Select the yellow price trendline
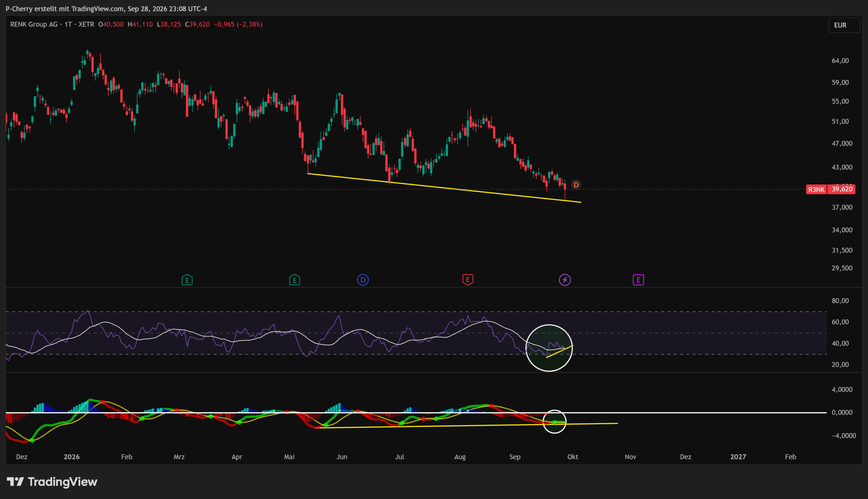 [444, 188]
